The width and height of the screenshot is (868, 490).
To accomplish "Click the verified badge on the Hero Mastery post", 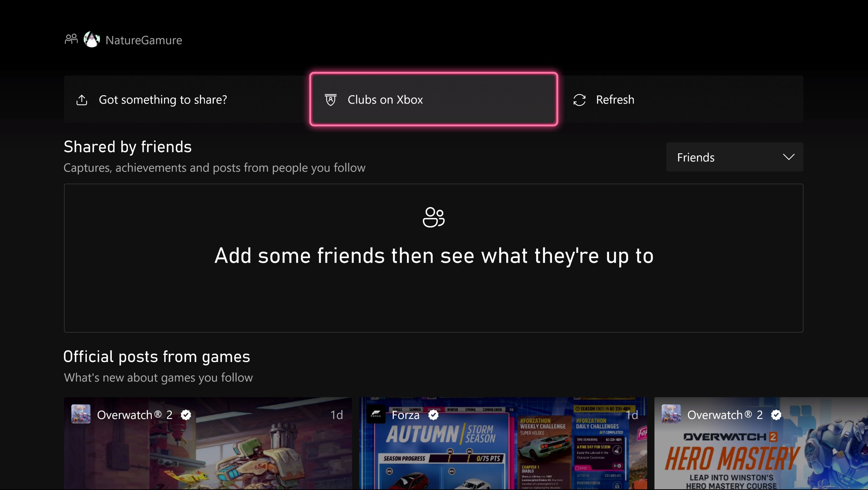I will click(x=776, y=415).
